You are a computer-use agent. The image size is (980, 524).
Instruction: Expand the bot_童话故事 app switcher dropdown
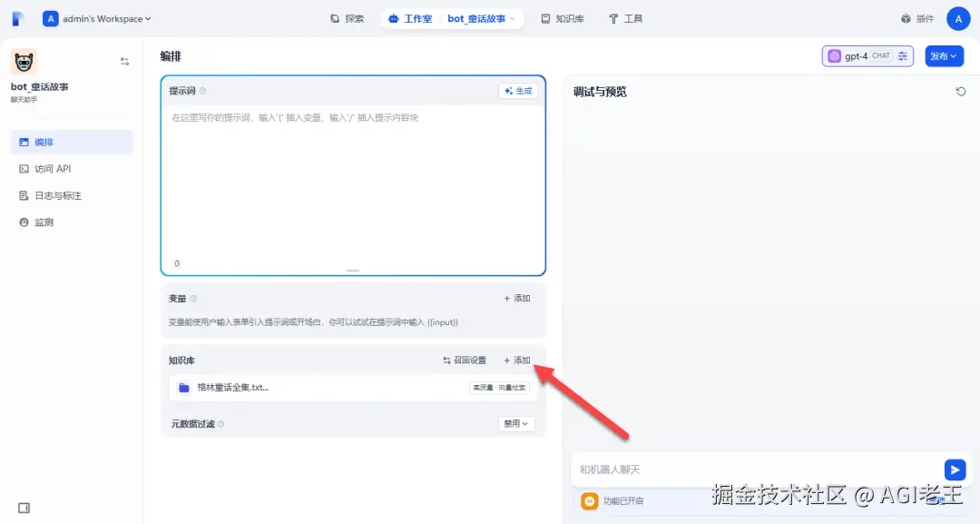[481, 19]
